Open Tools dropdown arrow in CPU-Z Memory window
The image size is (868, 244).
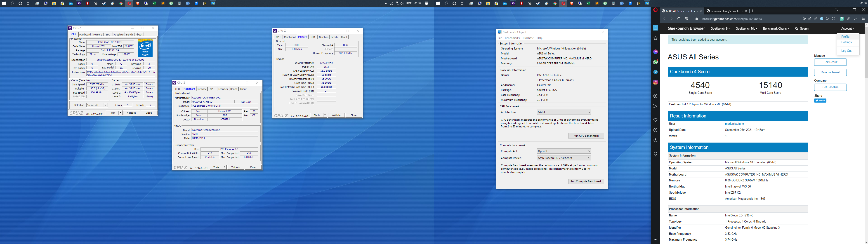pyautogui.click(x=325, y=115)
